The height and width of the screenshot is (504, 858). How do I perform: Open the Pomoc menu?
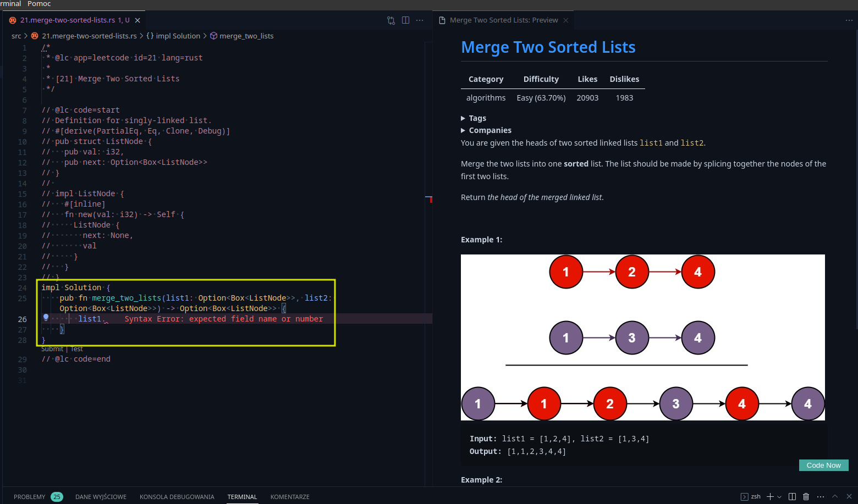pos(39,4)
